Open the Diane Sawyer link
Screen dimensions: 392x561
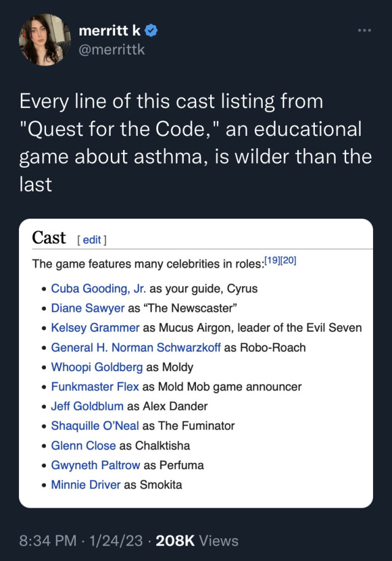pos(88,308)
